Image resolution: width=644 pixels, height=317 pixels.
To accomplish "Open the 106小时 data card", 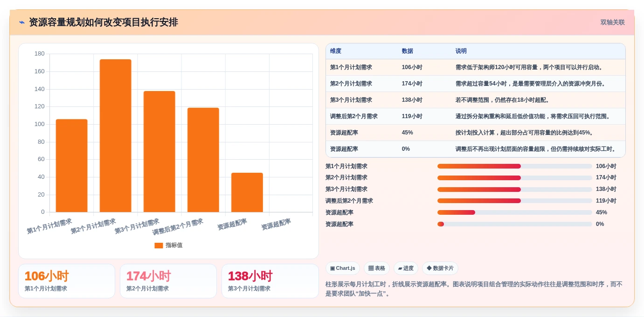I will click(67, 281).
